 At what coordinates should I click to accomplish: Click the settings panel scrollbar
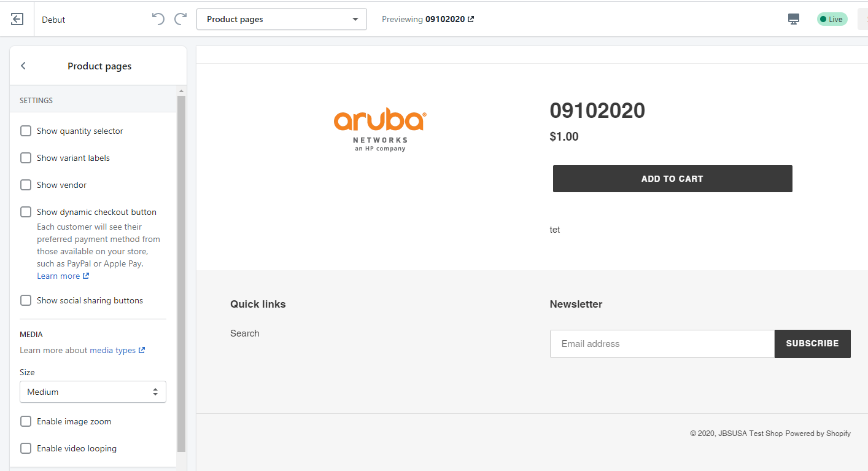[x=181, y=273]
